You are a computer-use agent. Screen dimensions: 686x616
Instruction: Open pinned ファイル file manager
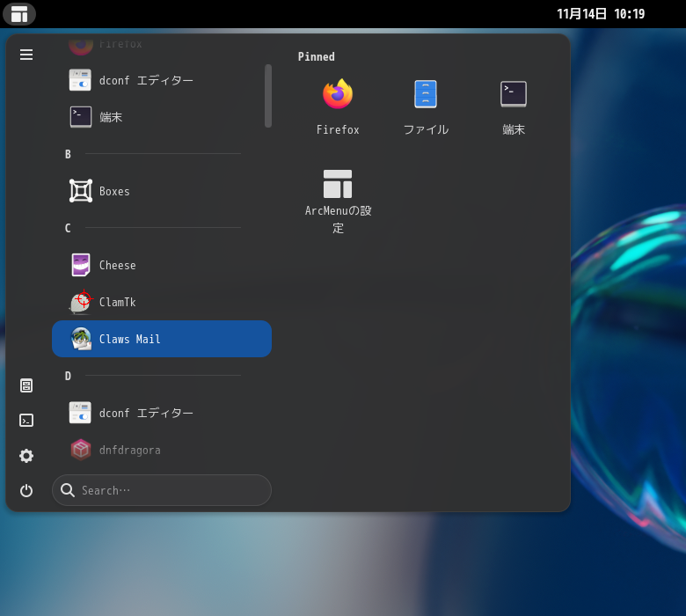point(426,107)
